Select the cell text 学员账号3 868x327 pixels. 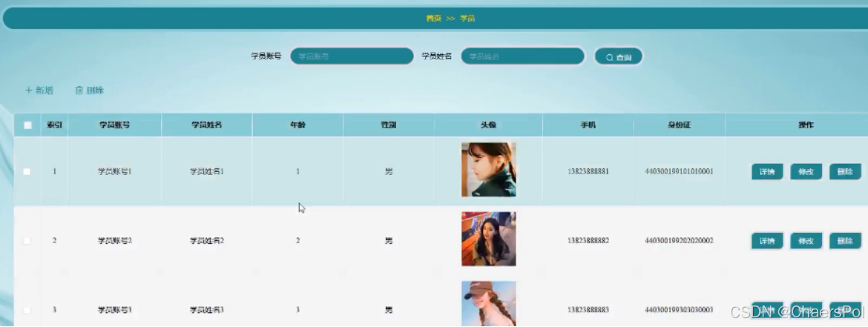coord(114,310)
